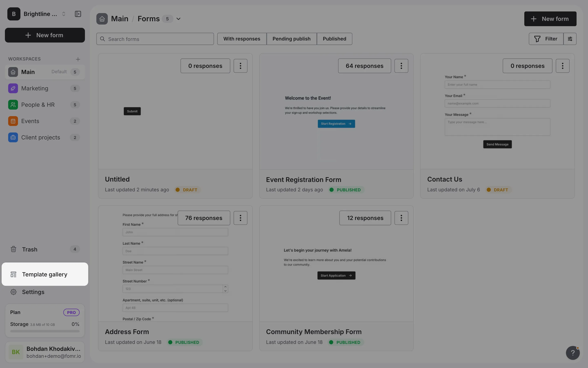This screenshot has width=588, height=368.
Task: Toggle the Published filter
Action: click(x=335, y=39)
